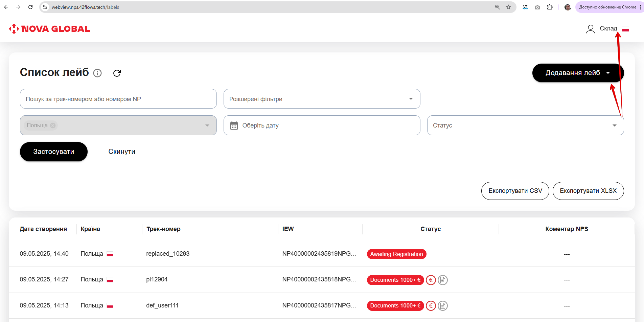Image resolution: width=644 pixels, height=322 pixels.
Task: Click the info icon next to Список лейб
Action: [x=97, y=73]
